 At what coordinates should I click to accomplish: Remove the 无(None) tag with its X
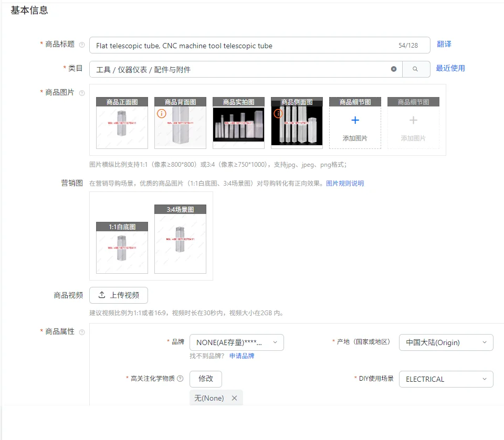point(235,398)
